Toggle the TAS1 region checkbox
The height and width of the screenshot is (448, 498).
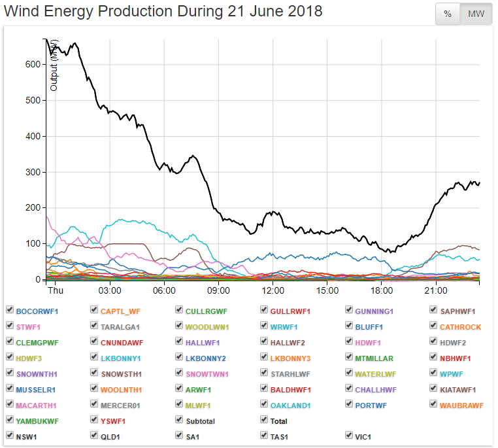[264, 436]
